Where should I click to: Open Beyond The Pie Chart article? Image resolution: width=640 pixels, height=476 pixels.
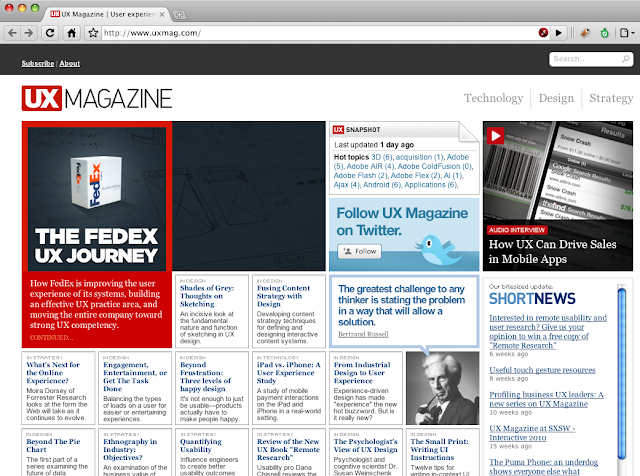click(x=53, y=445)
